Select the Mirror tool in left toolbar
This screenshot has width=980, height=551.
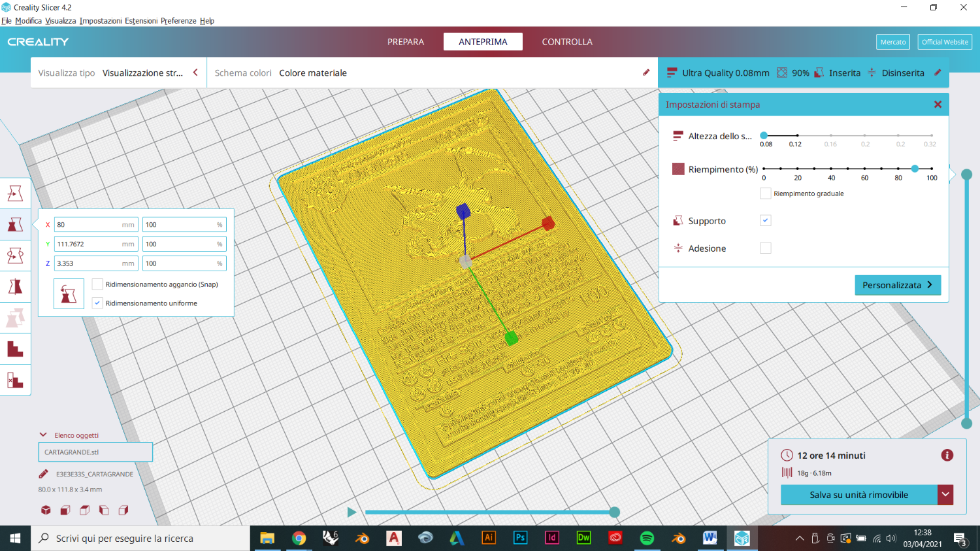click(x=15, y=287)
